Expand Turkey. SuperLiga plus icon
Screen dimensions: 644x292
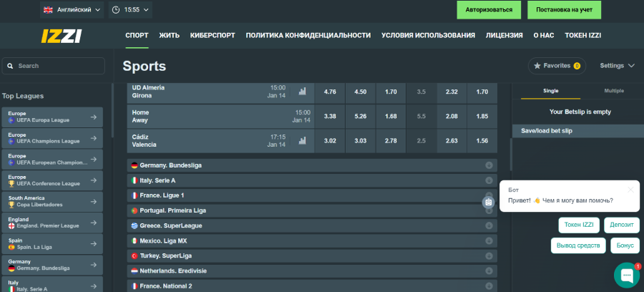(x=489, y=255)
